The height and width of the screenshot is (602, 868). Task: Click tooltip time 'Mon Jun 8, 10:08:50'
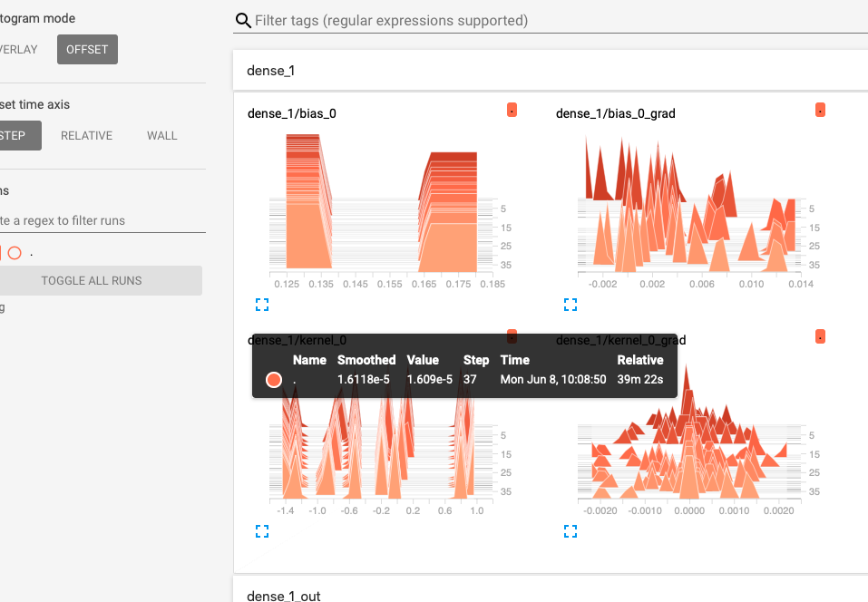(x=553, y=380)
